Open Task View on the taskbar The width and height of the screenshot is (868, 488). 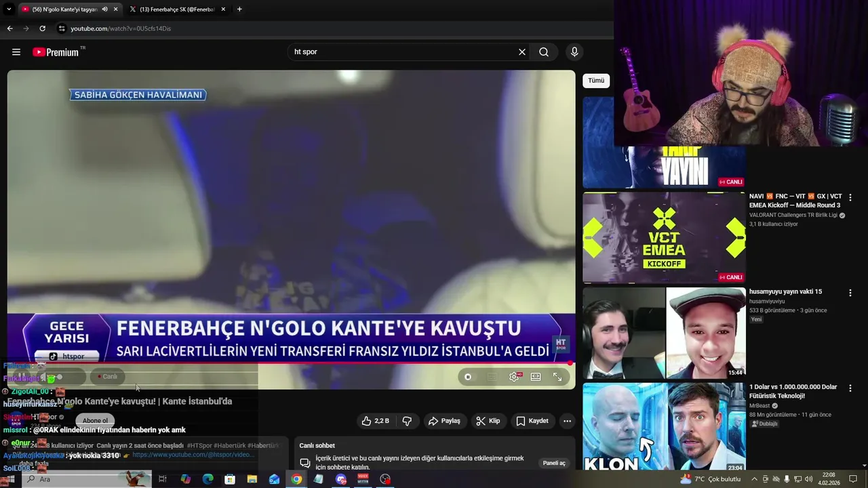(163, 479)
